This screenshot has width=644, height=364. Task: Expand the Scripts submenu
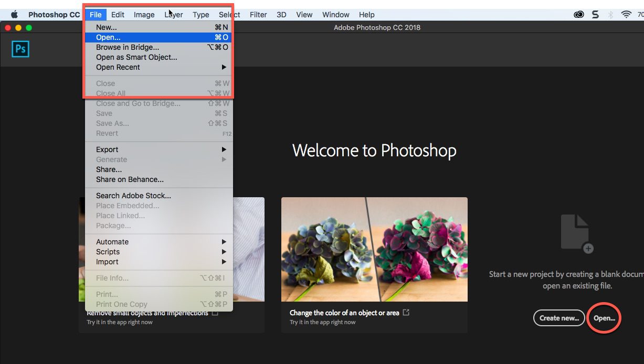108,251
